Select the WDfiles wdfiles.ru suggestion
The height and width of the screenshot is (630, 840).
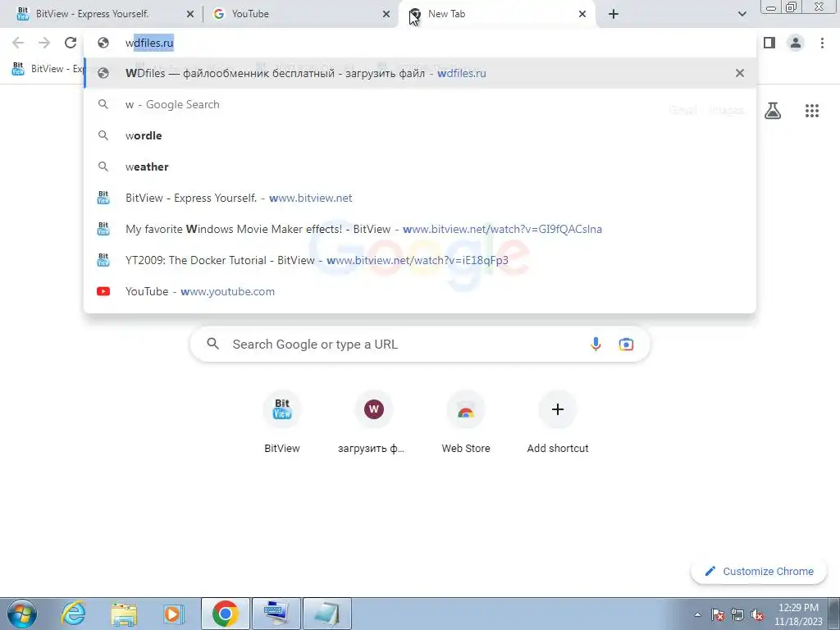pos(420,73)
